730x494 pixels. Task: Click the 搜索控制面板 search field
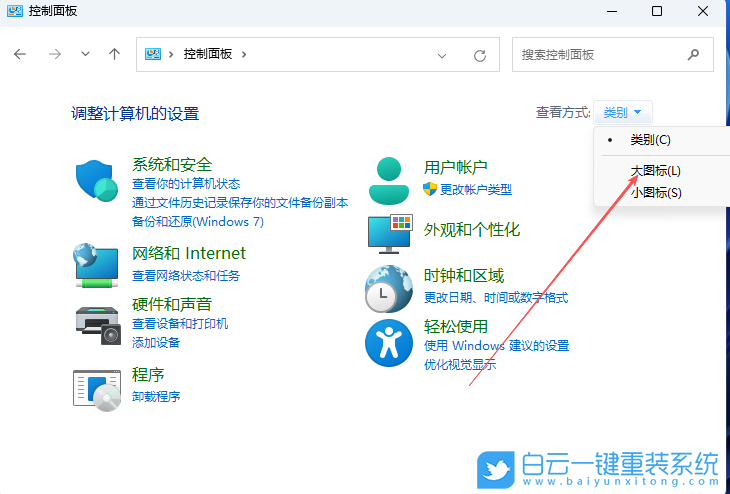613,54
